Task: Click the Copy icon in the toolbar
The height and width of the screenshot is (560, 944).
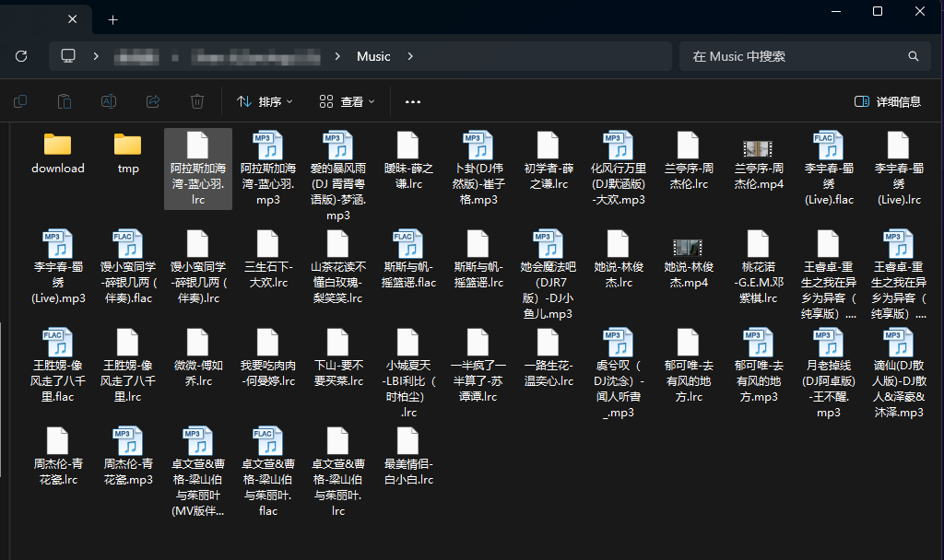Action: (x=20, y=101)
